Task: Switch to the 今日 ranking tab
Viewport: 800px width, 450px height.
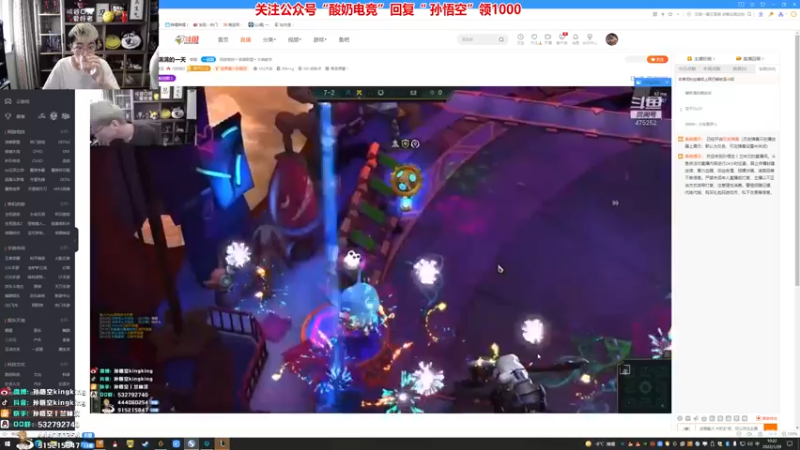Action: pos(687,68)
